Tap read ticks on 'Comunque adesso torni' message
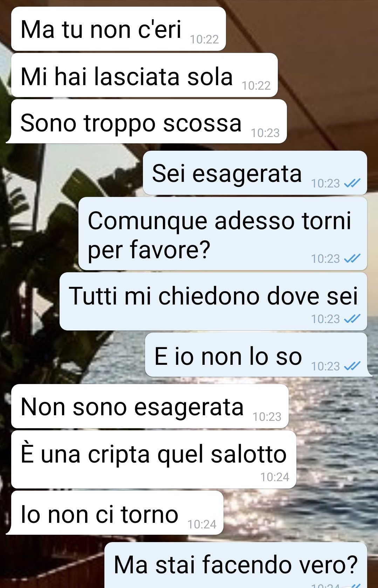 (352, 258)
